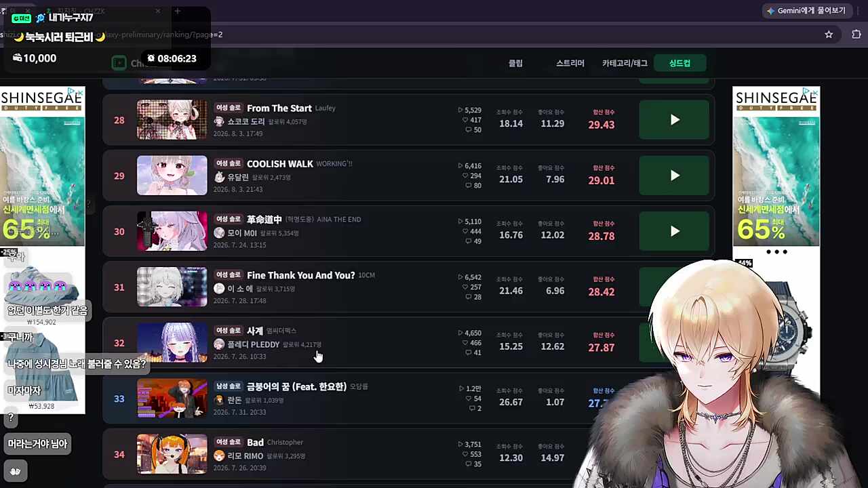Bookmark this page with the star icon
Screen dimensions: 868x488
[829, 35]
